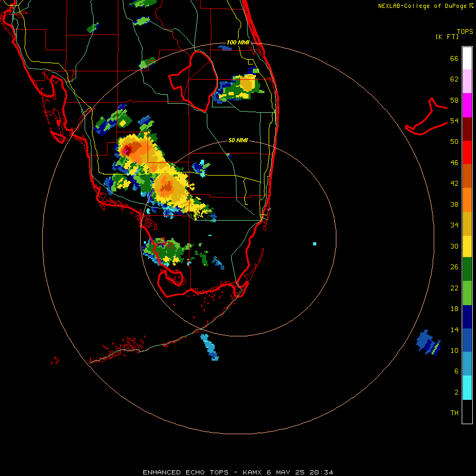476x476 pixels.
Task: Click the light blue legend swatch between 10 and 6
Action: (x=467, y=364)
